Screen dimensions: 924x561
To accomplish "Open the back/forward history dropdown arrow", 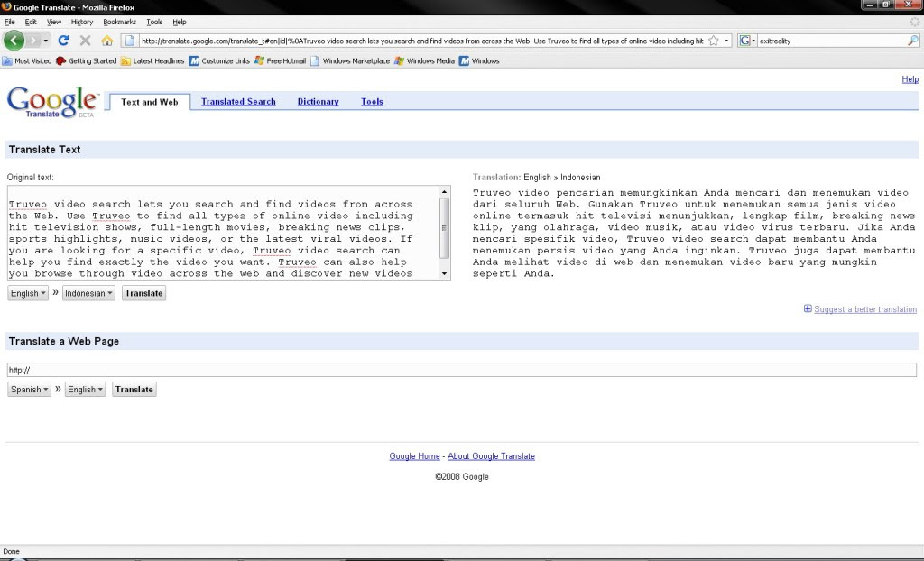I will pyautogui.click(x=46, y=41).
